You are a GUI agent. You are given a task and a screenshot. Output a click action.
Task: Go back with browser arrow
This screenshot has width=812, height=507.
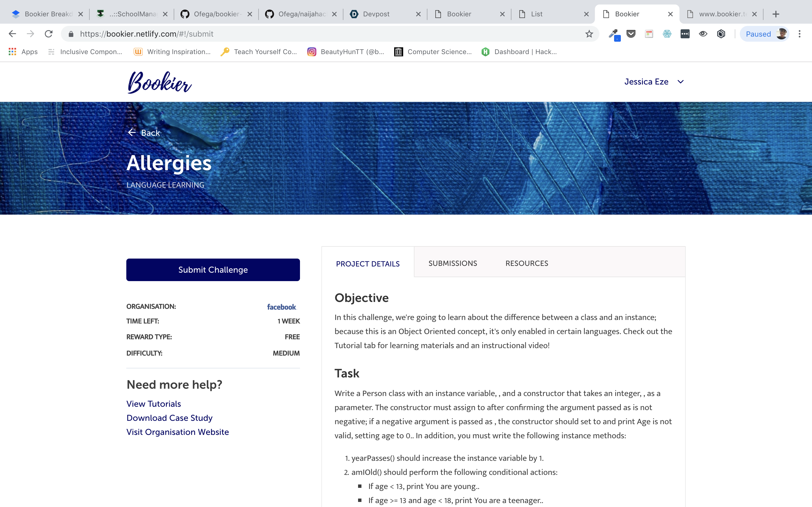(12, 34)
